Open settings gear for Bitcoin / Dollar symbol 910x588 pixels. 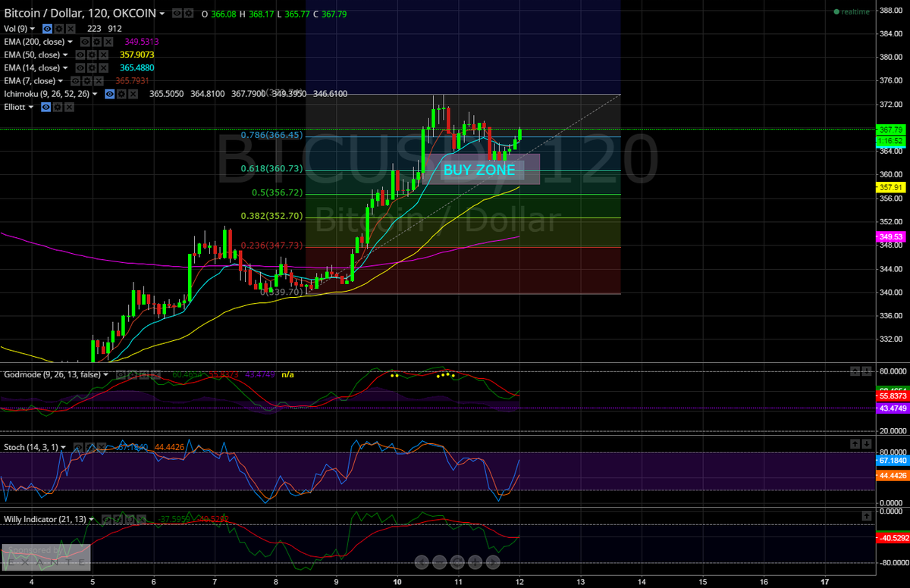pos(189,14)
